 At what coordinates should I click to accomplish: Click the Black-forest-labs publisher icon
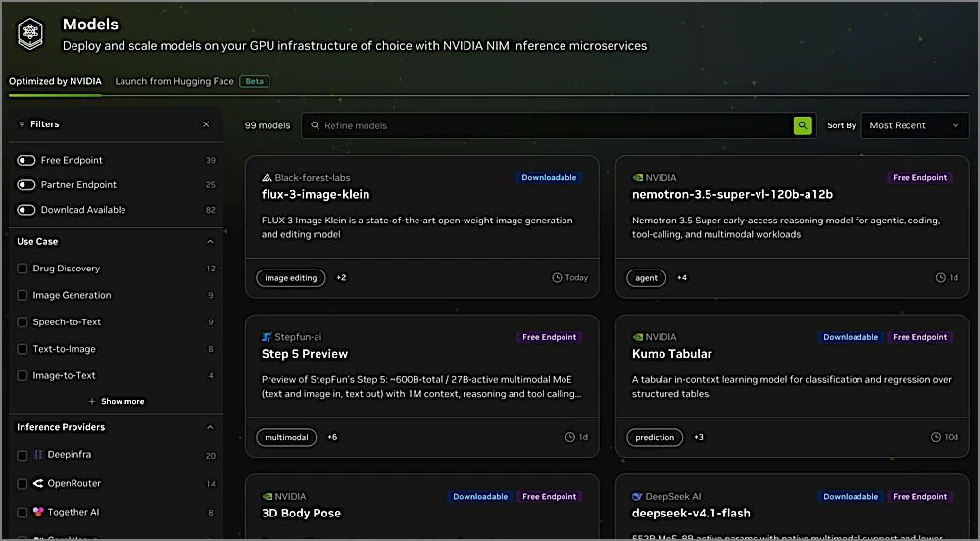click(x=267, y=178)
